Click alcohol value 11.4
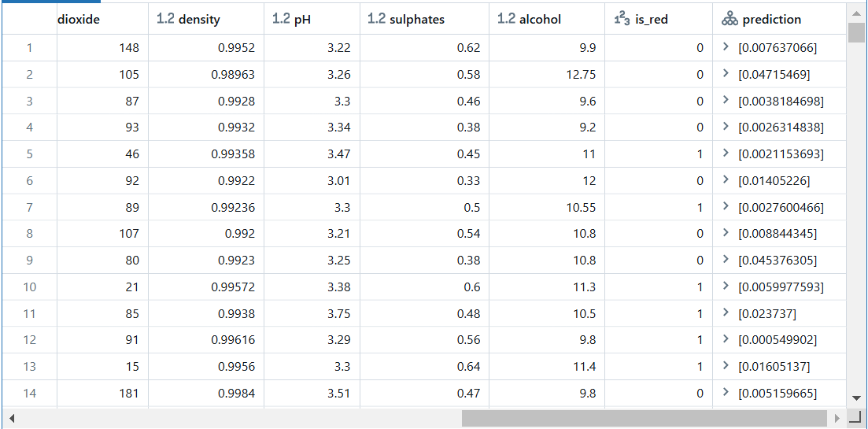The height and width of the screenshot is (429, 868). tap(585, 367)
